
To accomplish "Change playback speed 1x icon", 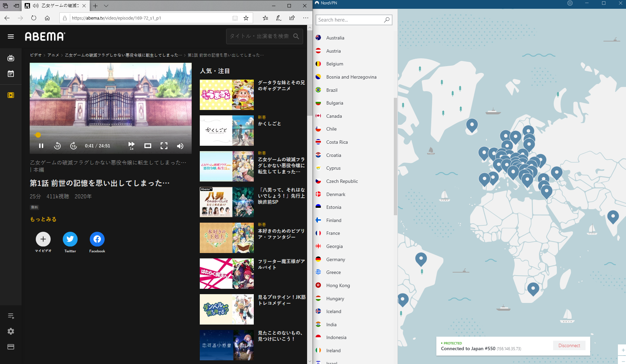I will coord(132,146).
